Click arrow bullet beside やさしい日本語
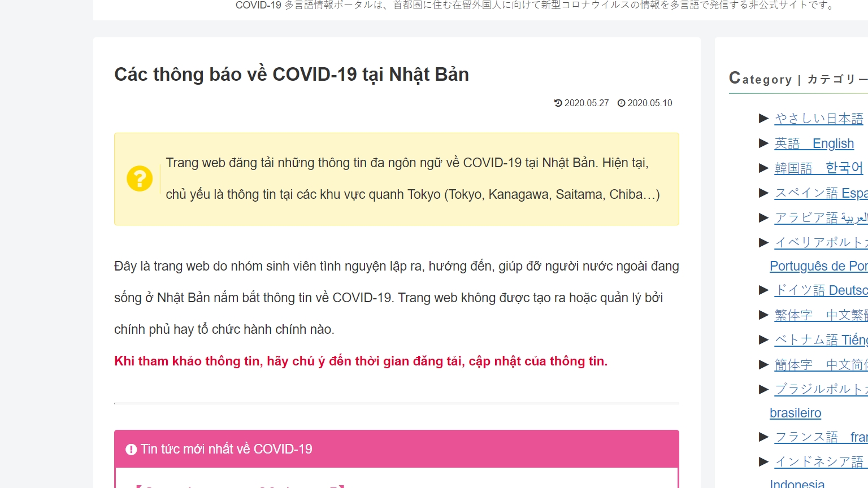868x488 pixels. click(763, 118)
